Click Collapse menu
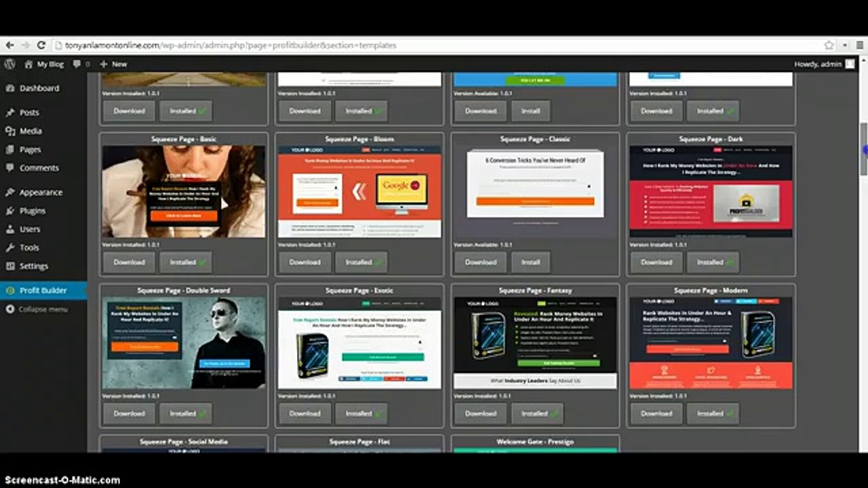Screen dimensions: 868x488 pyautogui.click(x=43, y=309)
